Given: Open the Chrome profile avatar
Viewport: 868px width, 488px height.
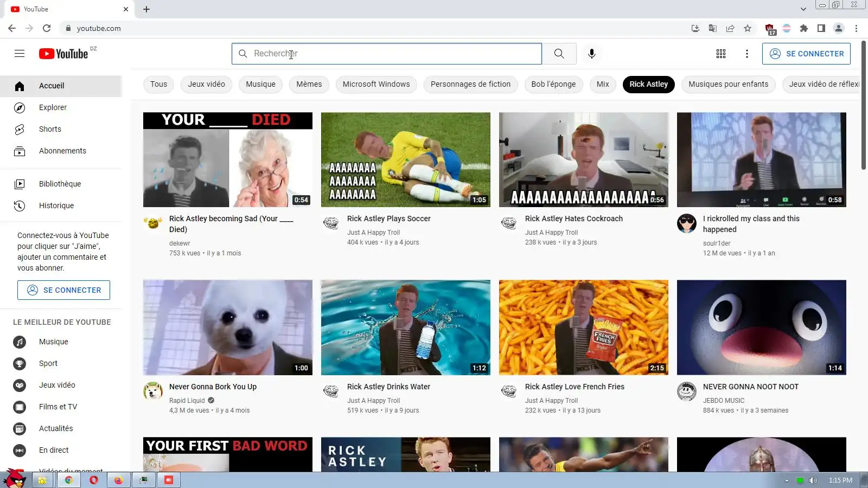Looking at the screenshot, I should click(x=839, y=28).
